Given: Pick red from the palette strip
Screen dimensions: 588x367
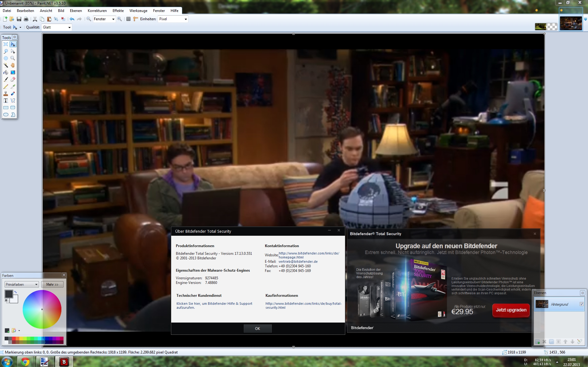Looking at the screenshot, I should (14, 338).
